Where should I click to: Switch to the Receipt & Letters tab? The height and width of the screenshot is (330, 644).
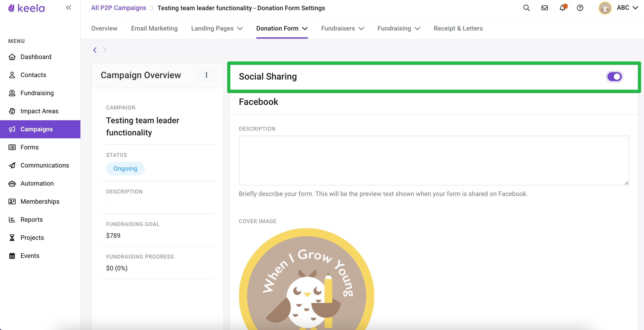[x=458, y=28]
